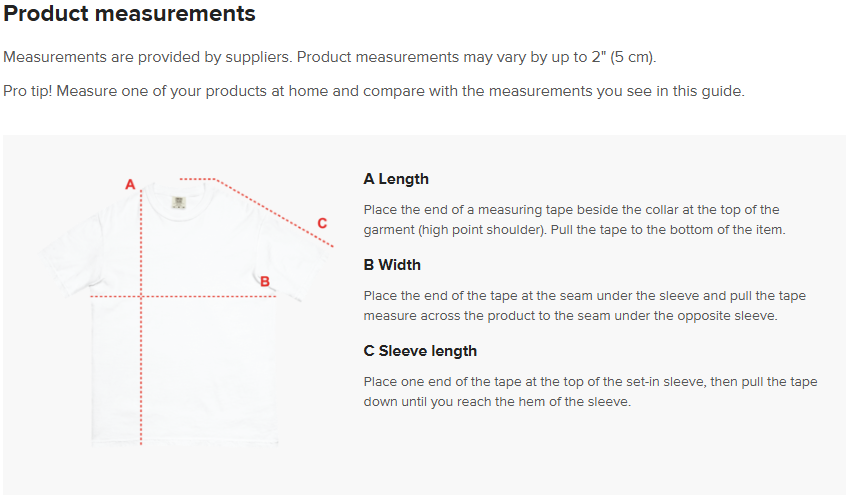Click the red letter B marker
This screenshot has width=852, height=500.
tap(265, 282)
